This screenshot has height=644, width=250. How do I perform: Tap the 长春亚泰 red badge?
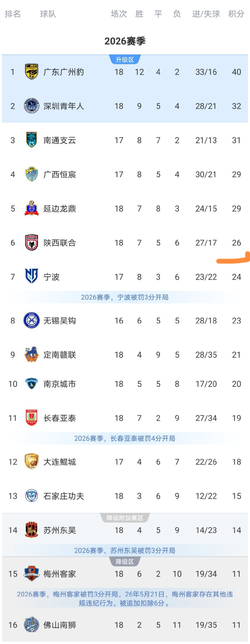32,418
